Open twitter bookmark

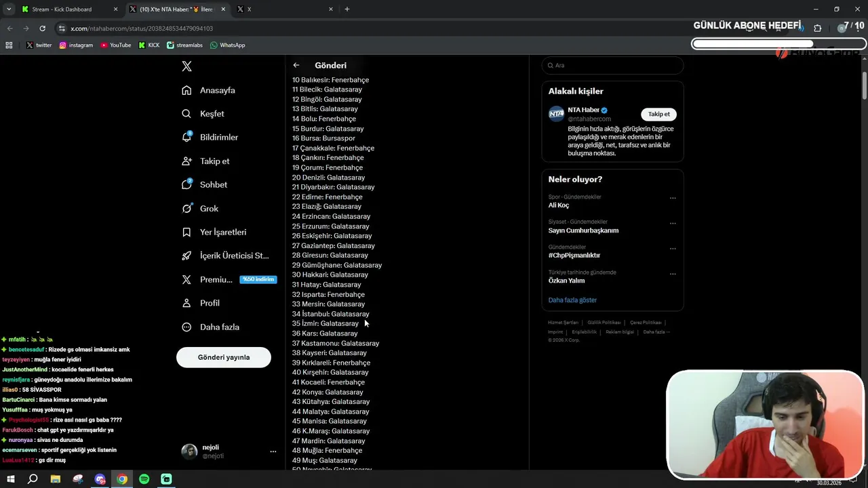(x=39, y=45)
